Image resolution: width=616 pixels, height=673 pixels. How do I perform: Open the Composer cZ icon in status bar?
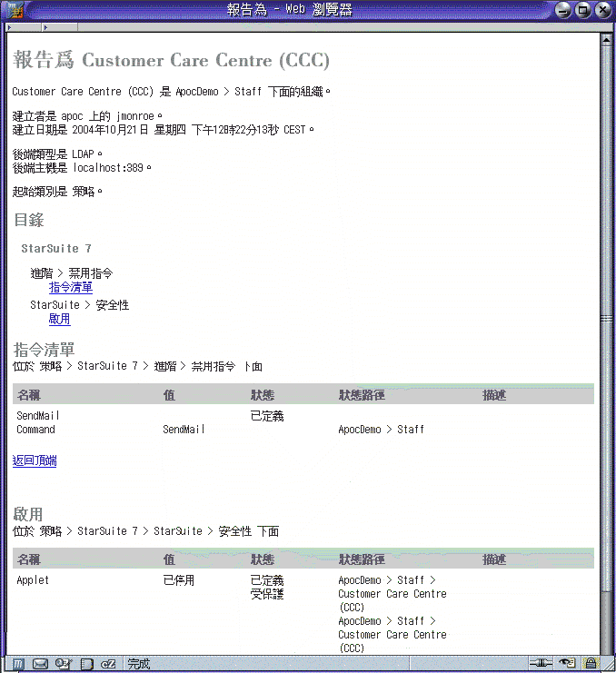108,664
